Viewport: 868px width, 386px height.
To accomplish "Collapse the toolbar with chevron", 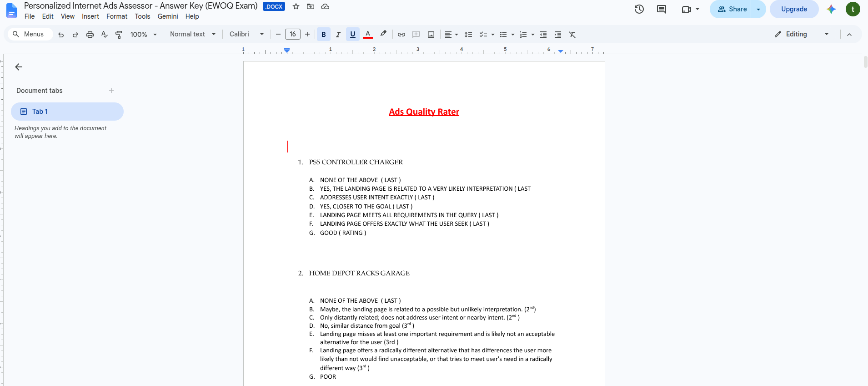I will click(849, 35).
